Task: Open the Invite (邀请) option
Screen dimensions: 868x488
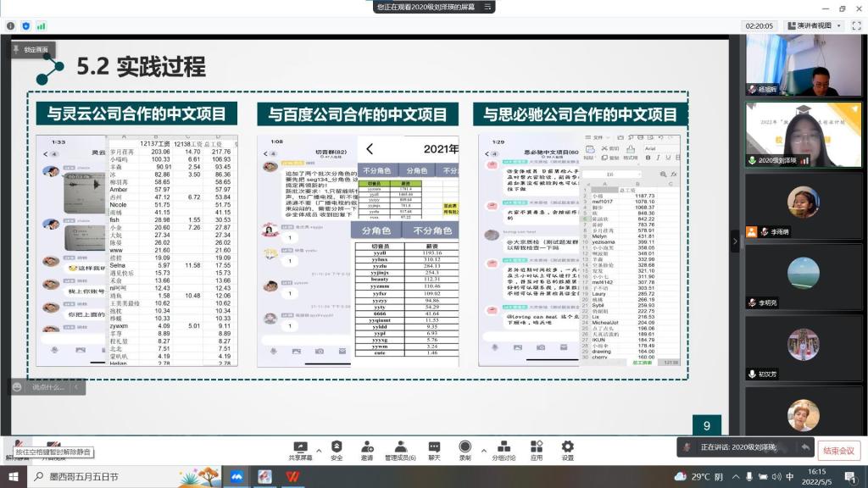Action: [366, 449]
